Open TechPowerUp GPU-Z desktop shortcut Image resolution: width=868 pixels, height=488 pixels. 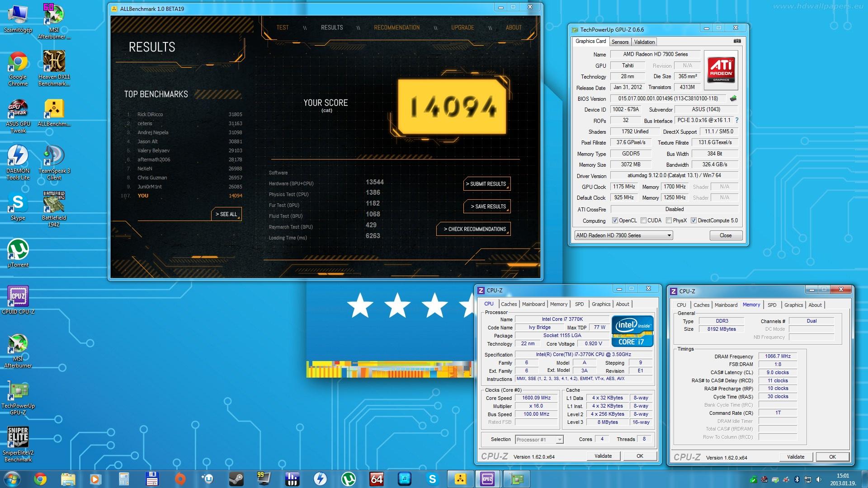click(18, 398)
